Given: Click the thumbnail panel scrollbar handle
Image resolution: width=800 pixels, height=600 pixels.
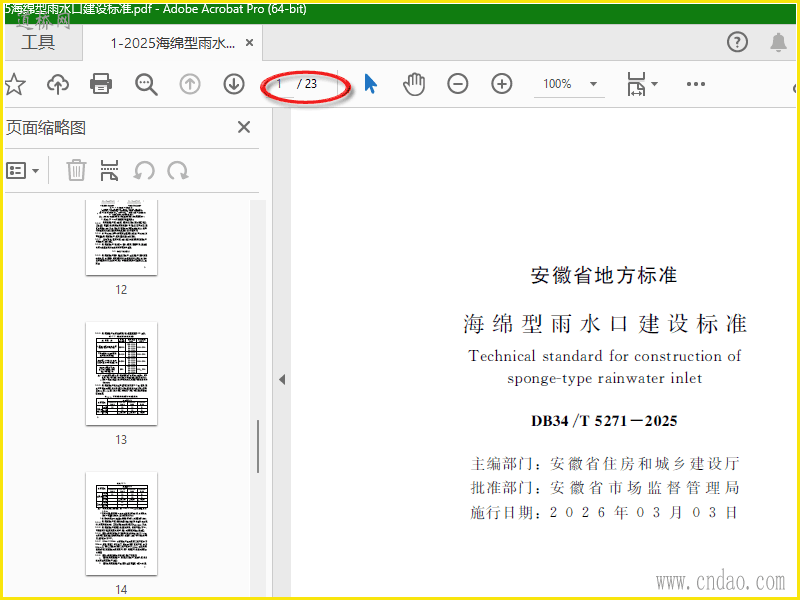Looking at the screenshot, I should tap(258, 446).
